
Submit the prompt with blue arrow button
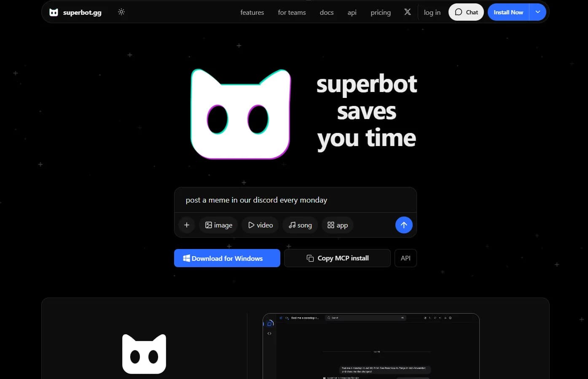point(404,225)
